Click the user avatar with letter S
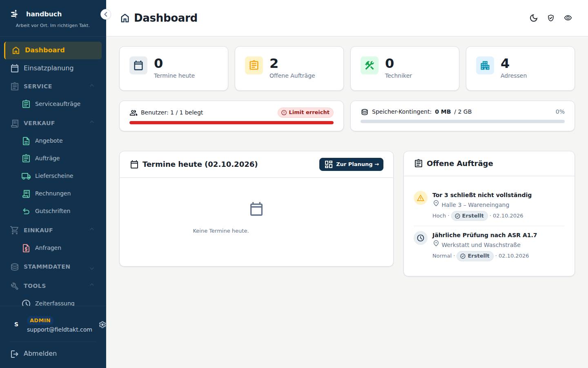Viewport: 588px width, 368px height. [16, 324]
